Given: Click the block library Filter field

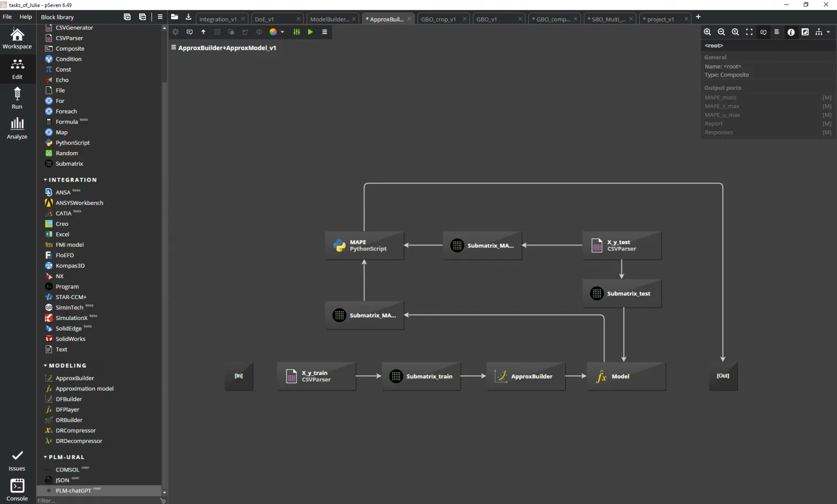Looking at the screenshot, I should (97, 500).
